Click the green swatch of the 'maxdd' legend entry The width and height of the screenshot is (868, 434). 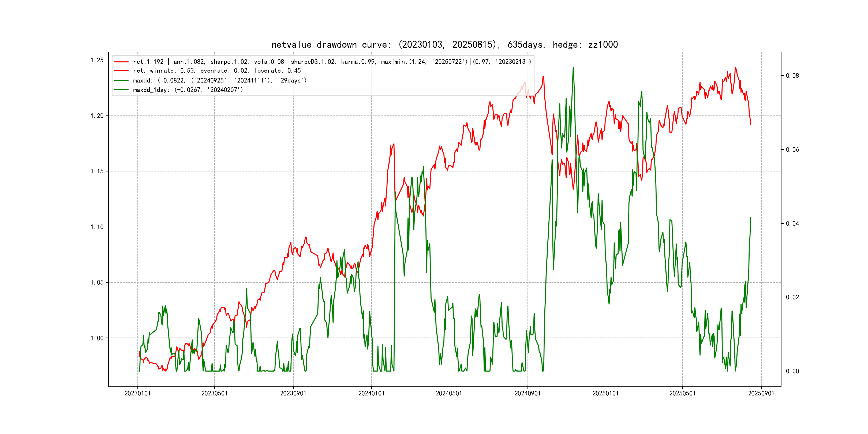121,81
